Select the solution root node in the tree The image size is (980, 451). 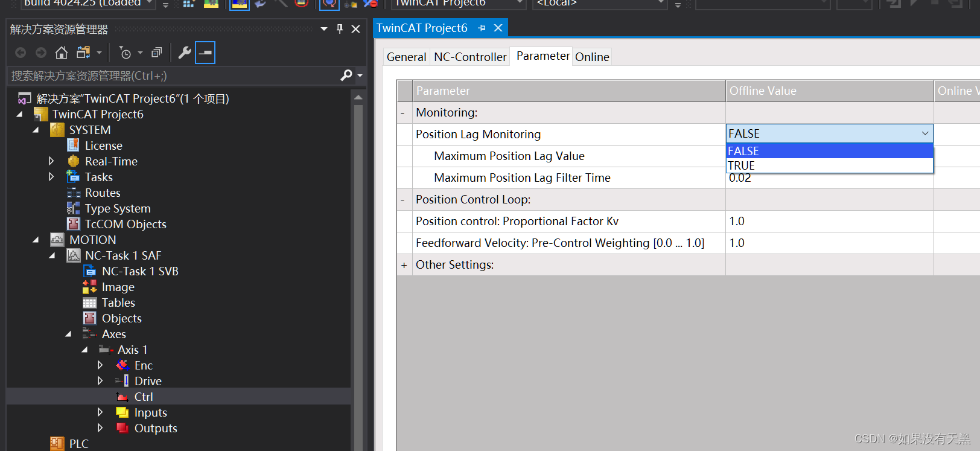(x=132, y=98)
